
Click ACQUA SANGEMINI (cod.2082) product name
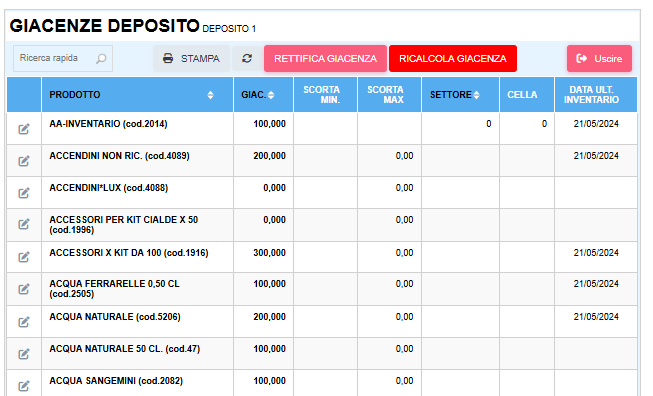(116, 381)
